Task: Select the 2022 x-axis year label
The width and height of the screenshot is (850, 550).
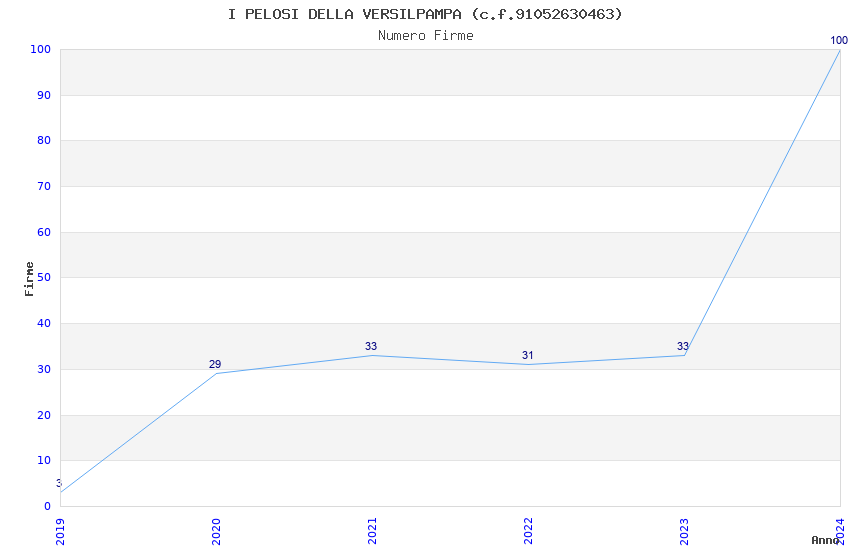Action: pos(528,531)
